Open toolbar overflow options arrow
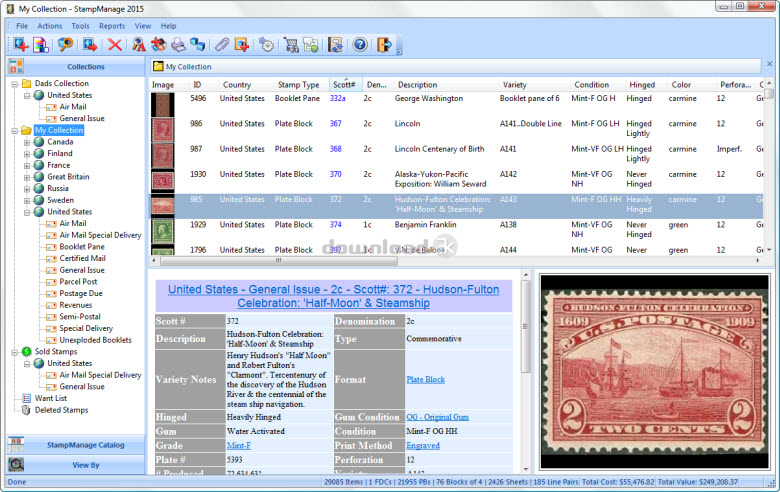780x492 pixels. click(x=399, y=52)
